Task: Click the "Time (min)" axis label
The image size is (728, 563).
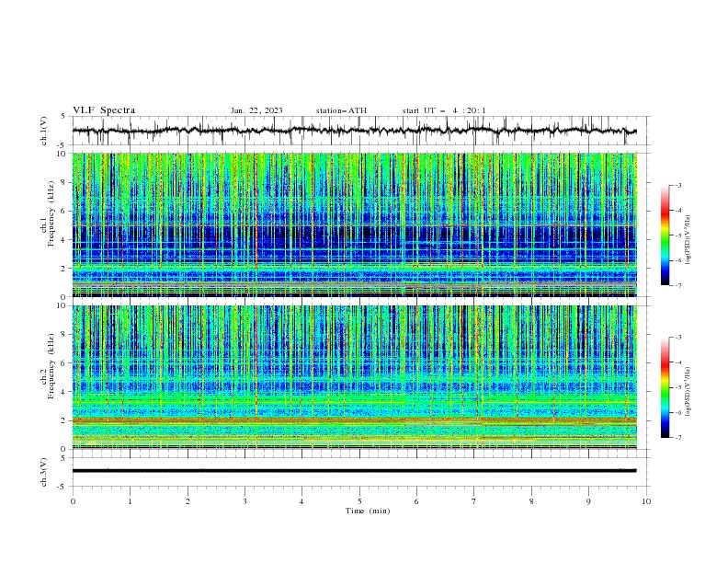Action: point(368,511)
